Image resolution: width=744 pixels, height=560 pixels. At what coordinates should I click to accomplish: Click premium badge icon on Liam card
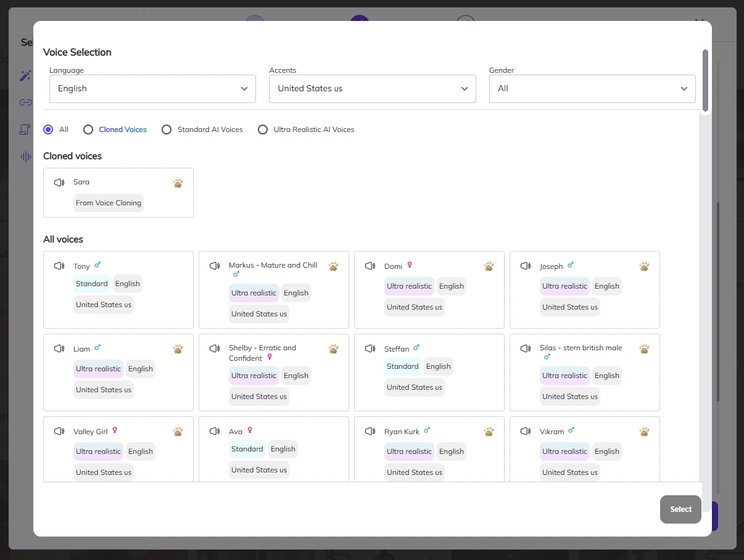(178, 349)
